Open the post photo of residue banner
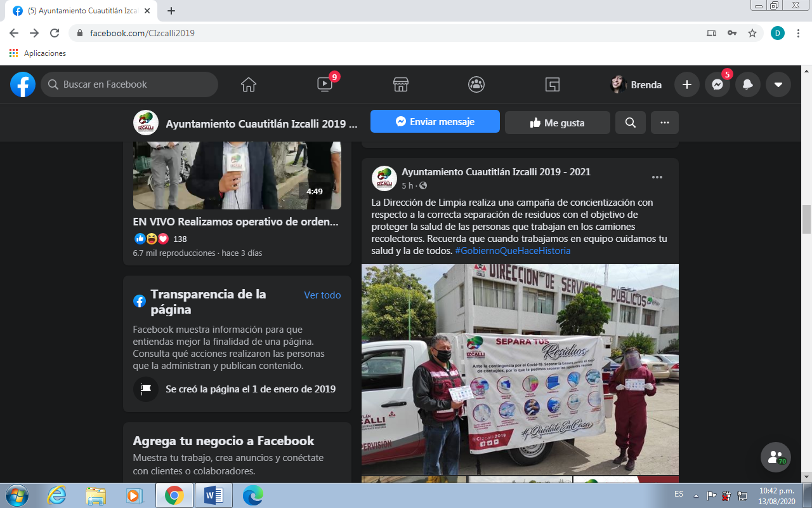The height and width of the screenshot is (508, 812). click(520, 370)
